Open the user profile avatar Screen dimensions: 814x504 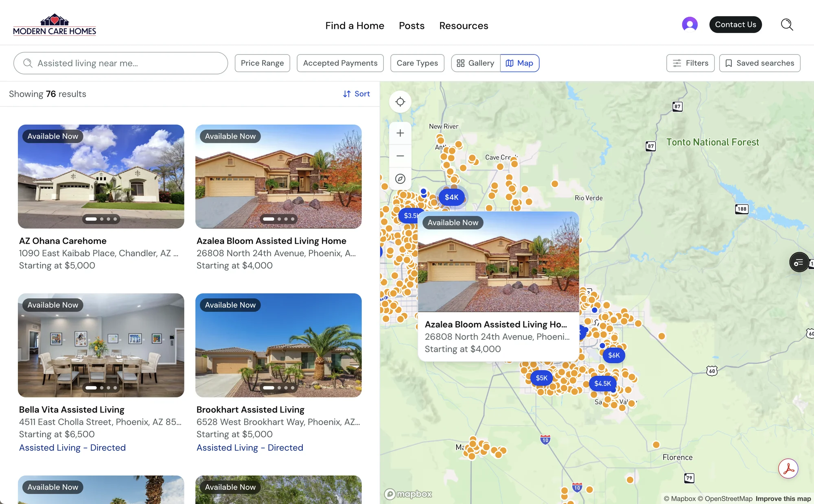689,24
